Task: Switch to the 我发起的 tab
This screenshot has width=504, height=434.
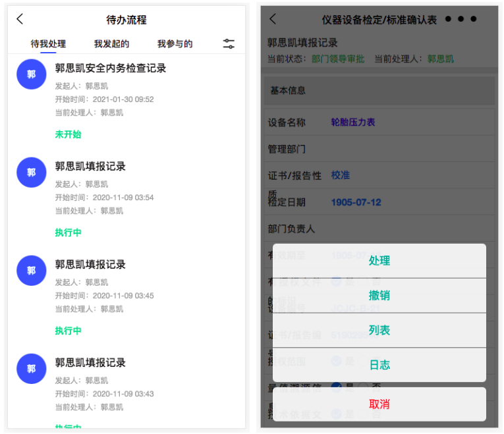Action: pyautogui.click(x=111, y=44)
